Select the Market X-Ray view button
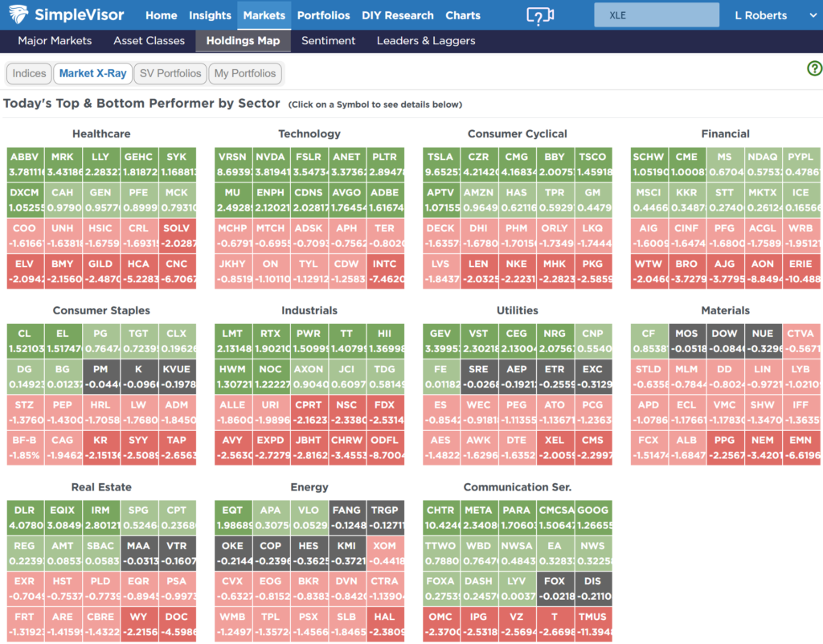 (93, 73)
